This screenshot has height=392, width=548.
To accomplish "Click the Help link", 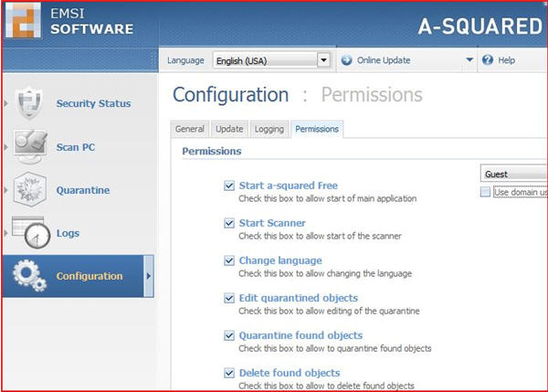I will (x=507, y=60).
